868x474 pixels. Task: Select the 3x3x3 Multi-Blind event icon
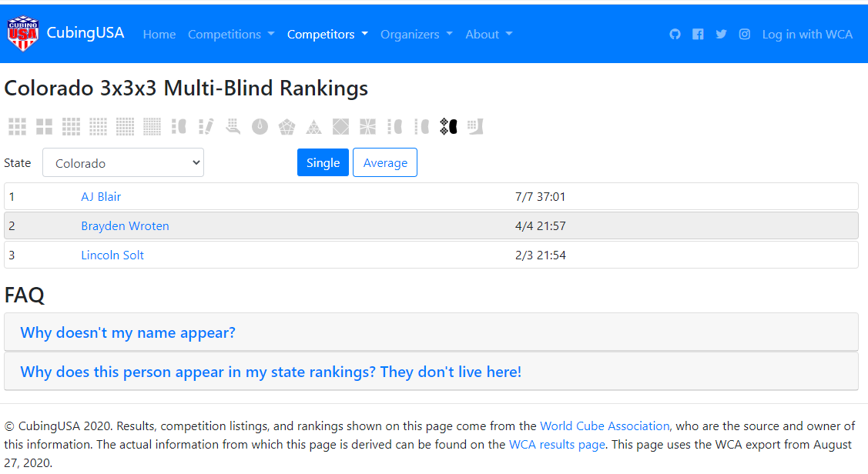[x=448, y=127]
